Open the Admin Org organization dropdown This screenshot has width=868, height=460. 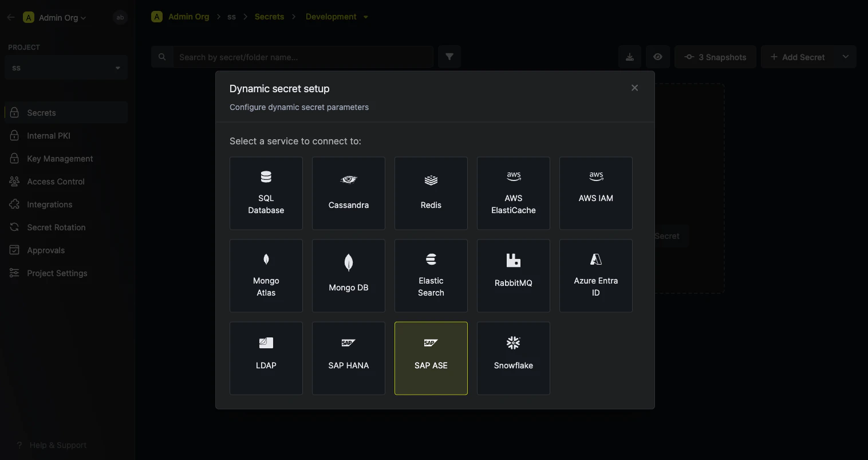click(x=54, y=17)
